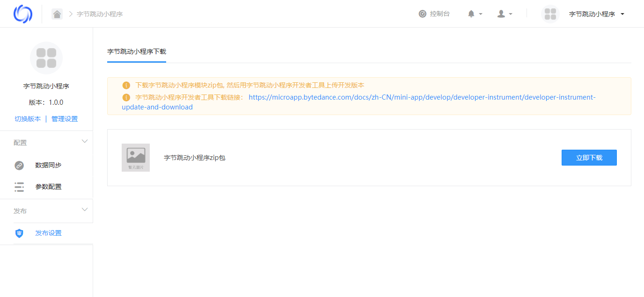Click first orange info icon in notice
This screenshot has height=297, width=644.
[x=126, y=85]
